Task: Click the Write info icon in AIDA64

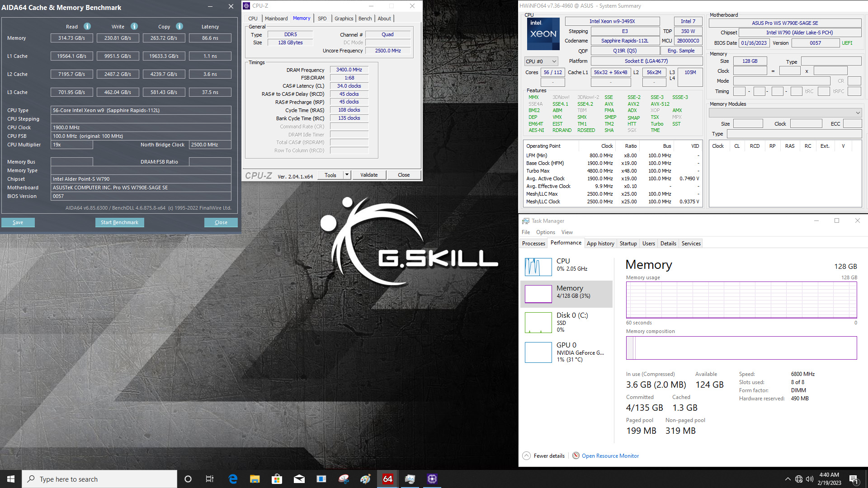Action: [134, 26]
